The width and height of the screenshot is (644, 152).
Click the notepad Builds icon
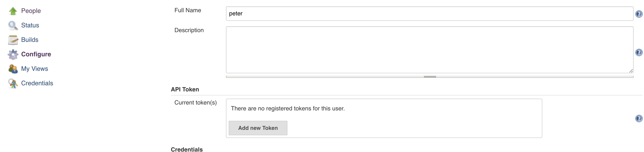coord(13,40)
